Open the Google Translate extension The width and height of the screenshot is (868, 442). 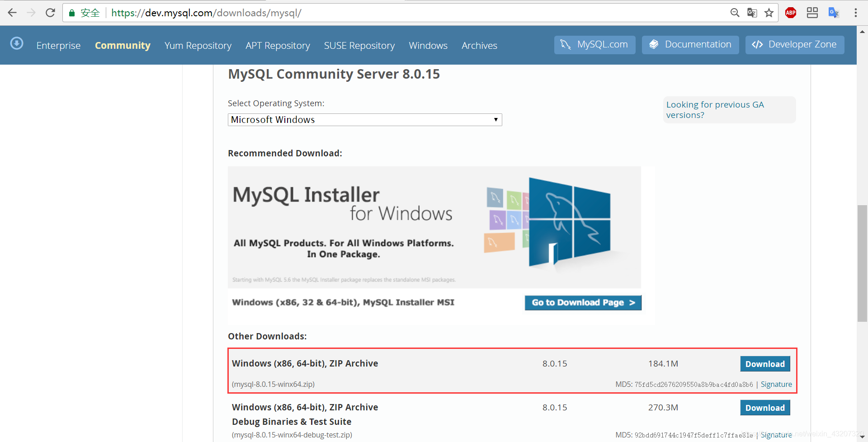834,13
